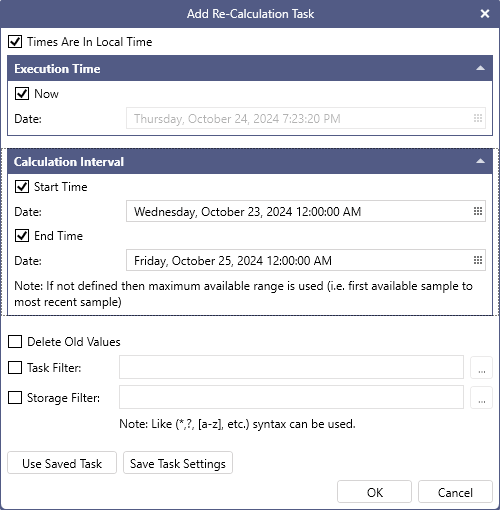Disable the Start Time checkbox

tap(22, 187)
